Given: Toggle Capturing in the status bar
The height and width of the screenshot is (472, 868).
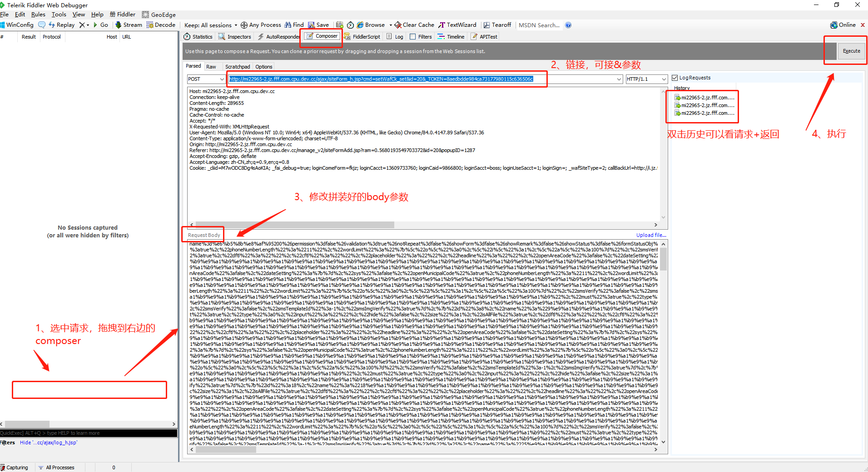Looking at the screenshot, I should (14, 467).
